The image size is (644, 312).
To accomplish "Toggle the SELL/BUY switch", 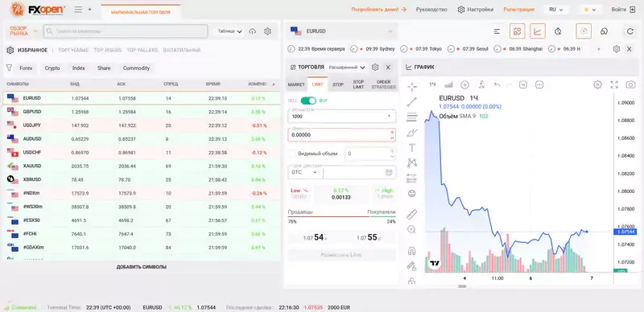I will [308, 101].
